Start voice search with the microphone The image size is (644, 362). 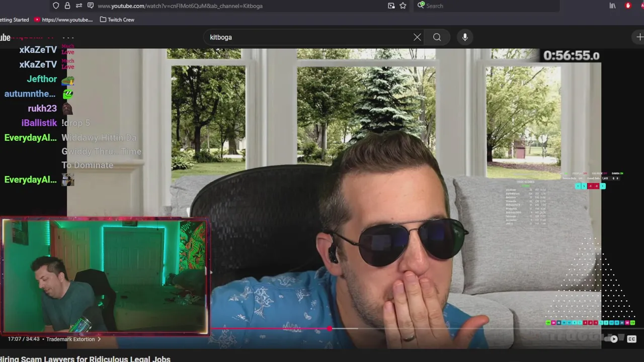(x=465, y=37)
